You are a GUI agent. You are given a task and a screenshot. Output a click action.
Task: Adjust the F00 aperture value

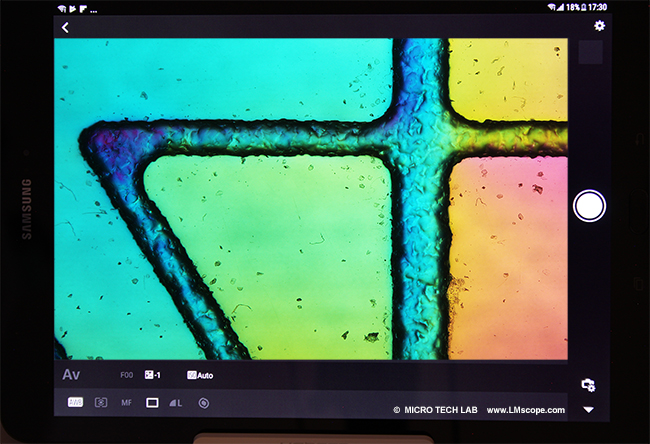(126, 376)
